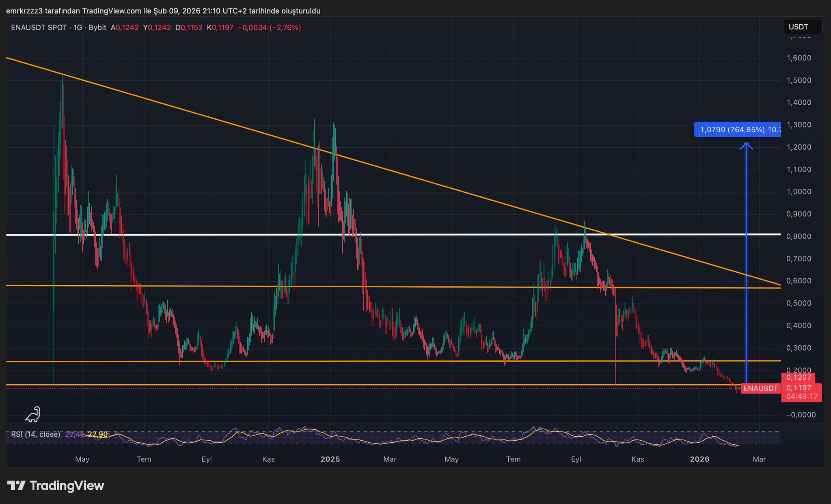Select the blue 1,0790 (764,85%) measurement label
Viewport: 831px width, 504px height.
[737, 129]
